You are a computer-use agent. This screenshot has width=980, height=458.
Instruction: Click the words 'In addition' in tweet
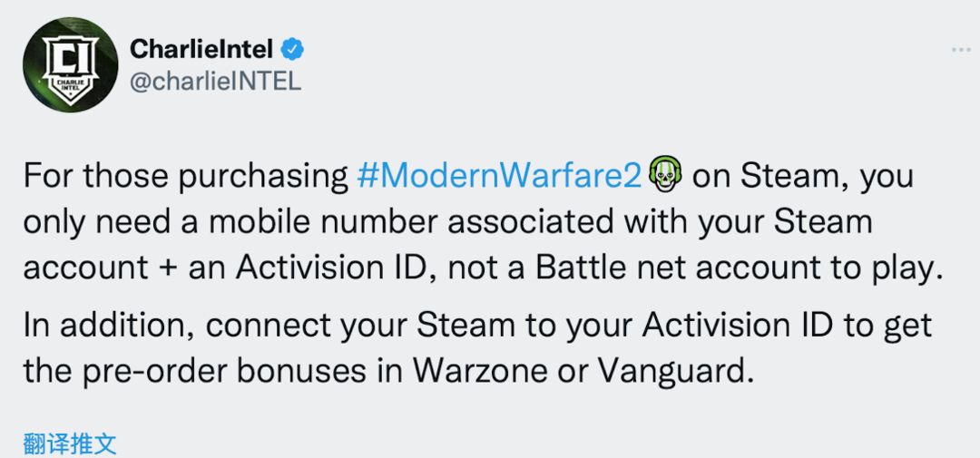pyautogui.click(x=108, y=326)
